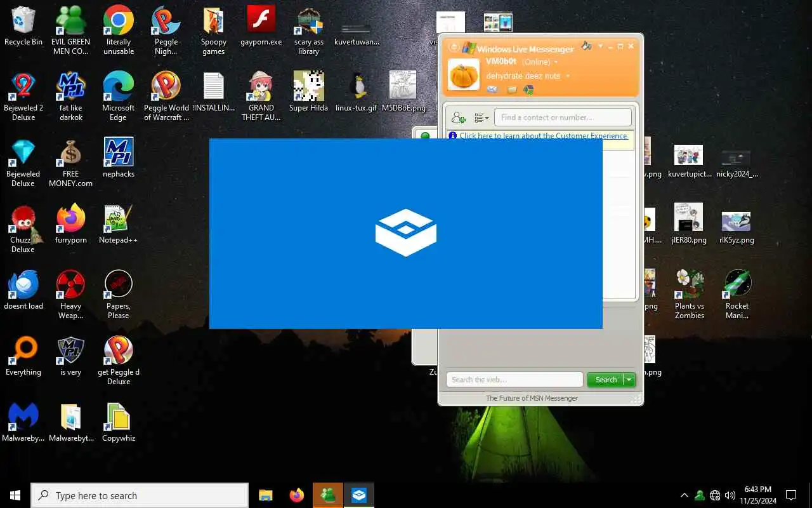Open the blue Malwarebytes app shortcut

[x=23, y=422]
